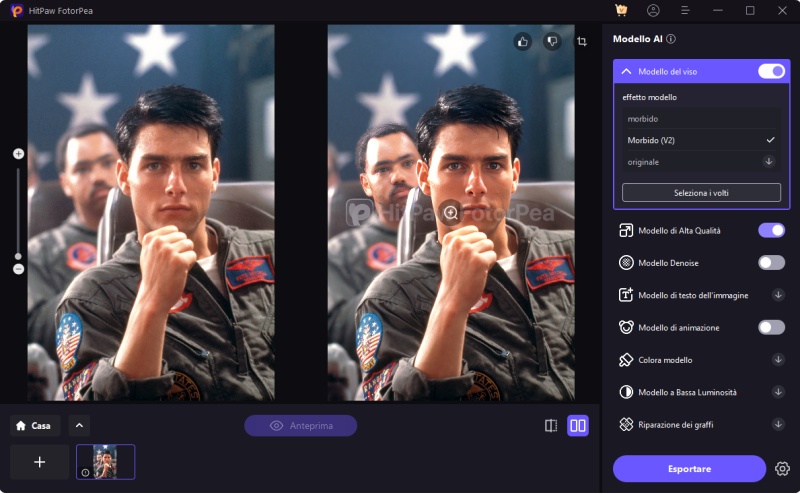The height and width of the screenshot is (494, 800).
Task: Minimize the HitPaw FotorPea window
Action: point(717,10)
